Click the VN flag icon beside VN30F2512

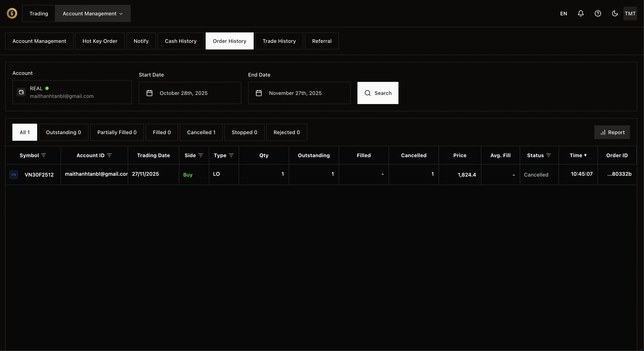pos(13,174)
